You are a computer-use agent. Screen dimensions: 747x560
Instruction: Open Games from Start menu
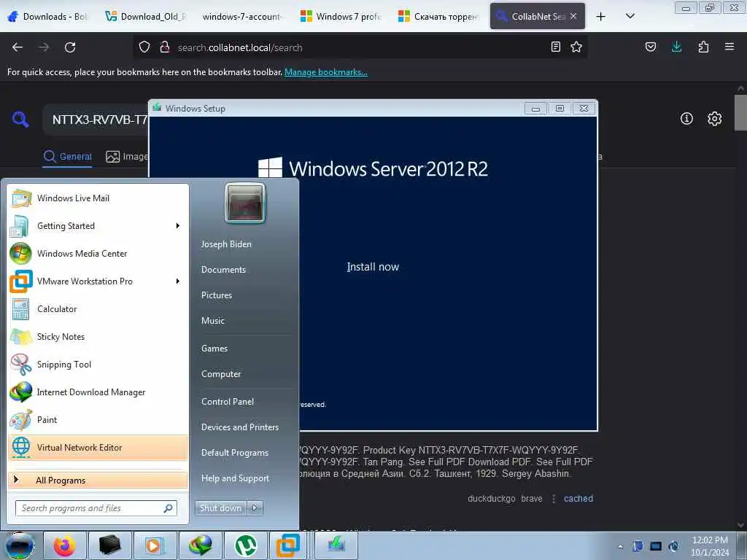tap(214, 348)
